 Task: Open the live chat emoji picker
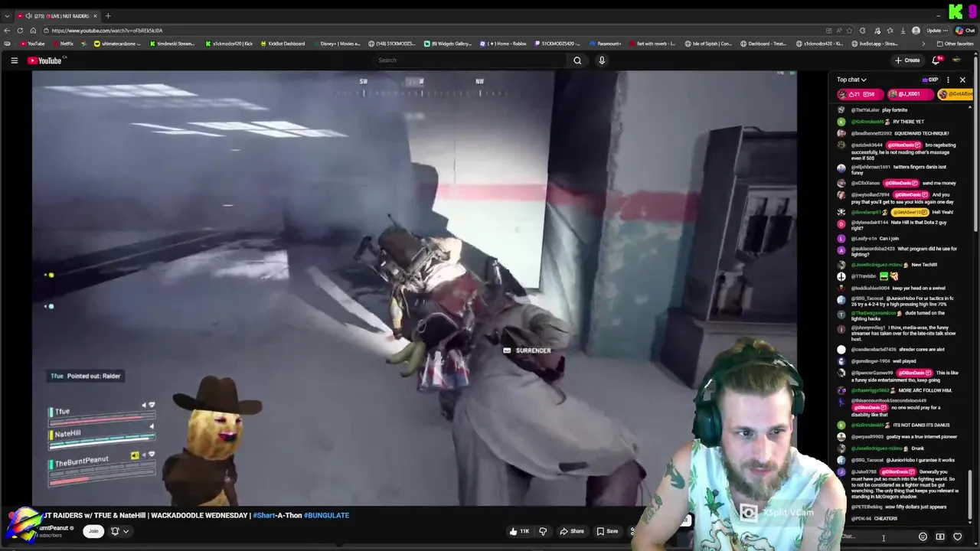tap(923, 536)
